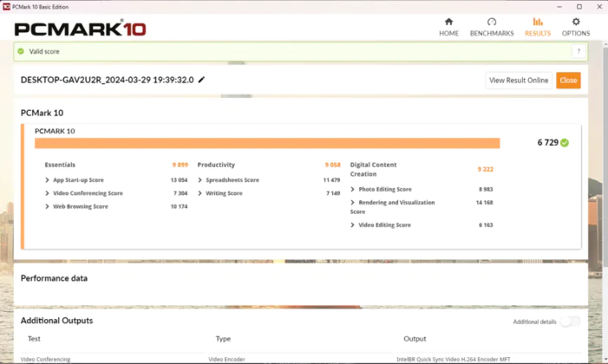Viewport: 608px width, 364px height.
Task: Click the Spreadsheets value 11 479
Action: tap(331, 180)
